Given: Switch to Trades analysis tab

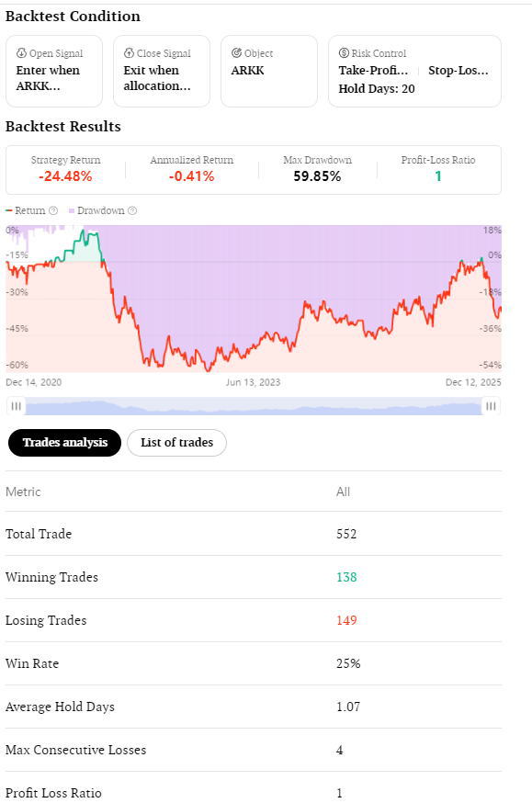Looking at the screenshot, I should click(x=64, y=443).
